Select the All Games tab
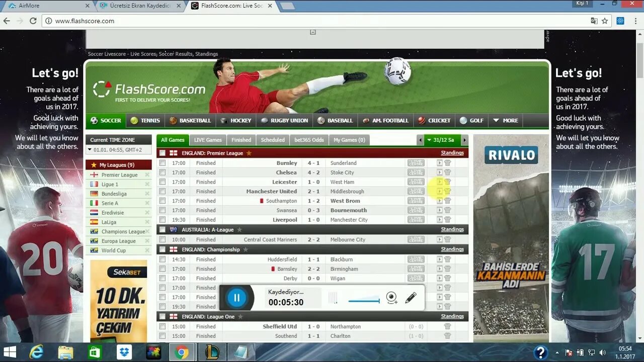644x362 pixels. [173, 140]
